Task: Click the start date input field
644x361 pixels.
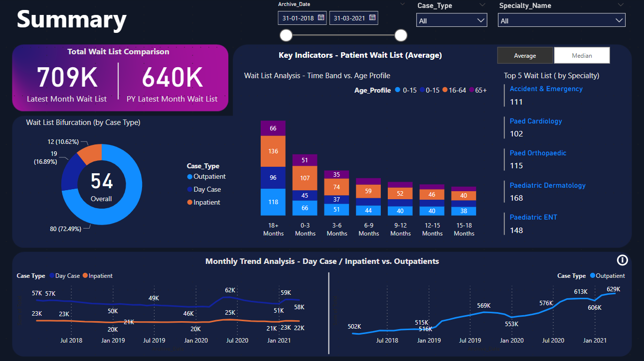Action: click(298, 17)
